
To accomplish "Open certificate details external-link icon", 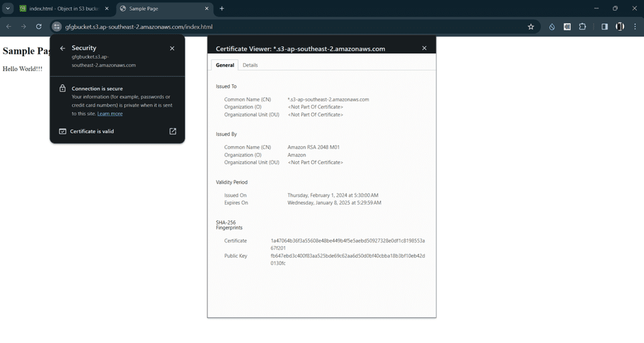I will (x=173, y=131).
